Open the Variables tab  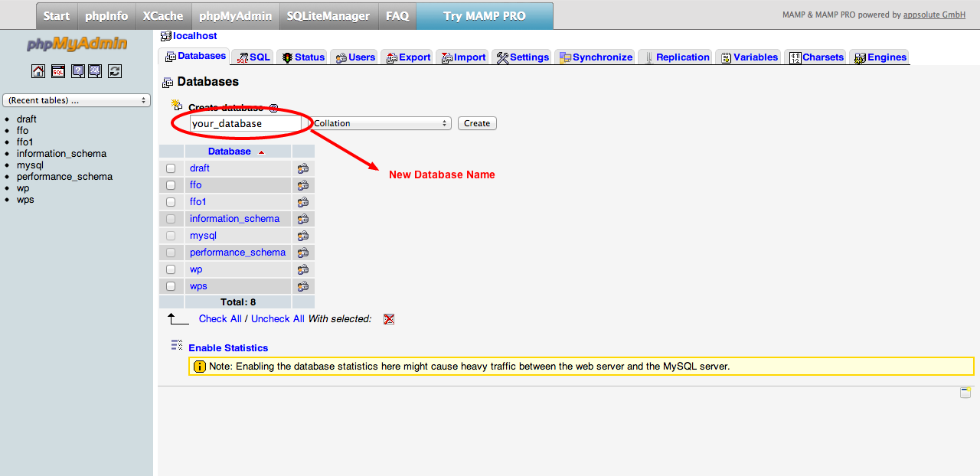point(749,57)
